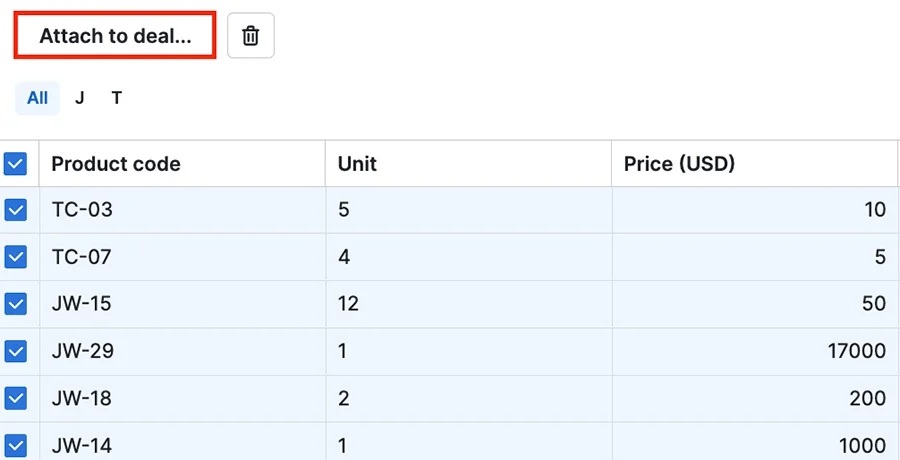Uncheck the TC-07 row checkbox
Viewport: 900px width, 460px height.
pos(15,257)
